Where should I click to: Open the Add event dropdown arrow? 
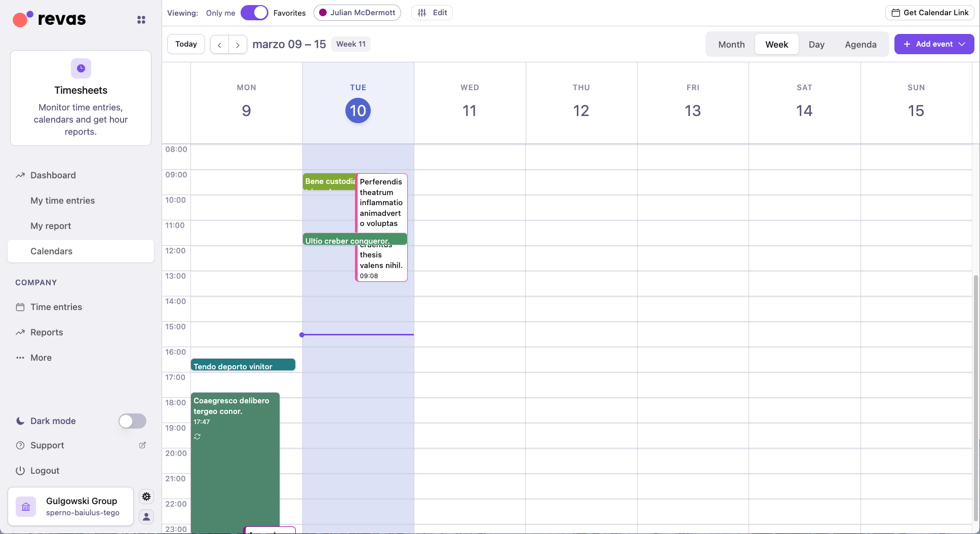[963, 44]
